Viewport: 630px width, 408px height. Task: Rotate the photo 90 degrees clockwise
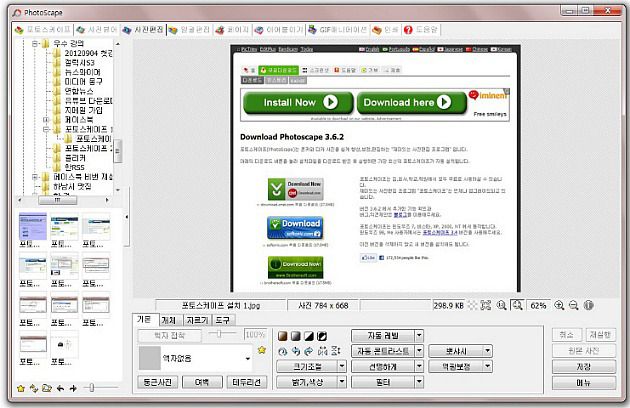coord(309,351)
